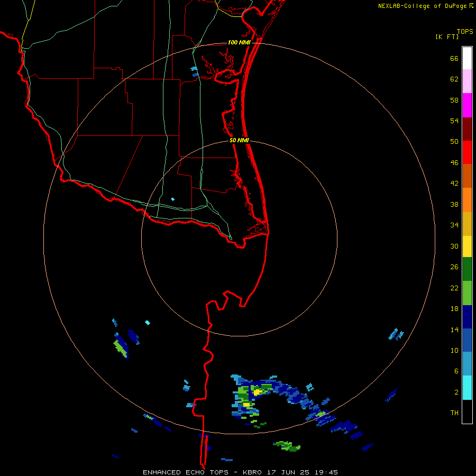The height and width of the screenshot is (476, 476).
Task: Click the 30 legend value
Action: click(x=454, y=246)
